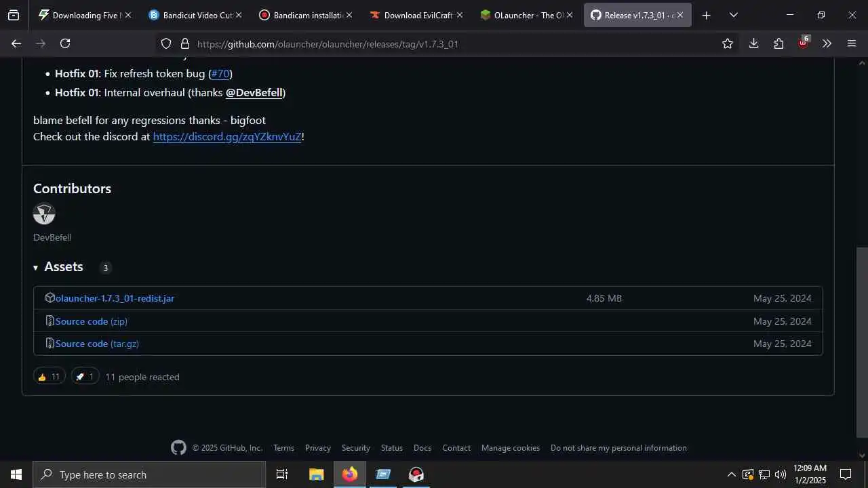This screenshot has width=868, height=488.
Task: Click file icon next to Source code (tar.gz)
Action: [x=50, y=343]
